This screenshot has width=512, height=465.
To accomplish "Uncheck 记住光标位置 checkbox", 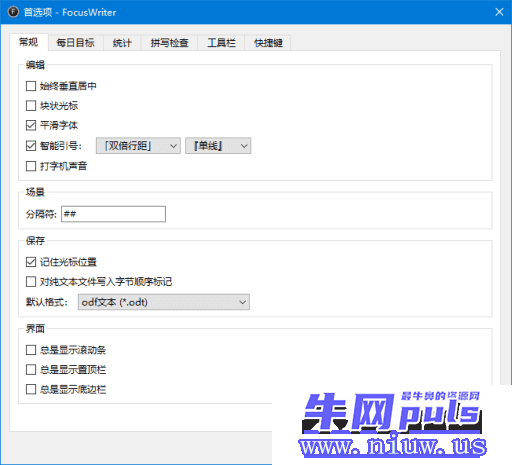I will [31, 262].
